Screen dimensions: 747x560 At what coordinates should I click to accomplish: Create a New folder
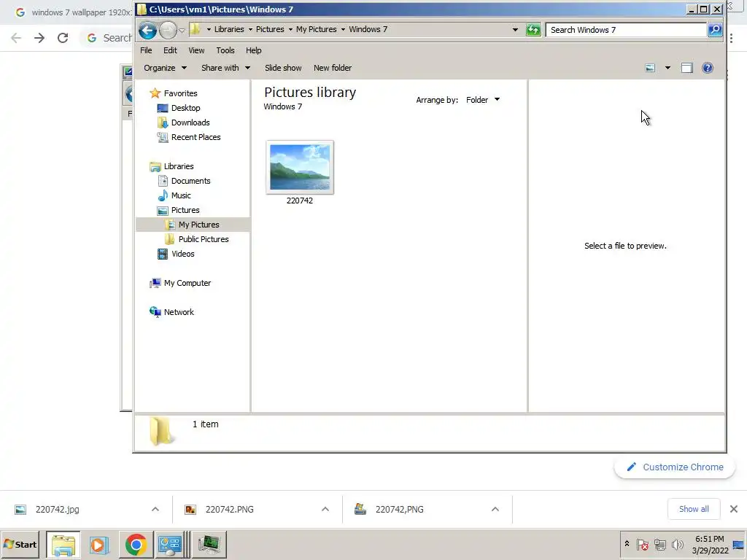click(333, 68)
